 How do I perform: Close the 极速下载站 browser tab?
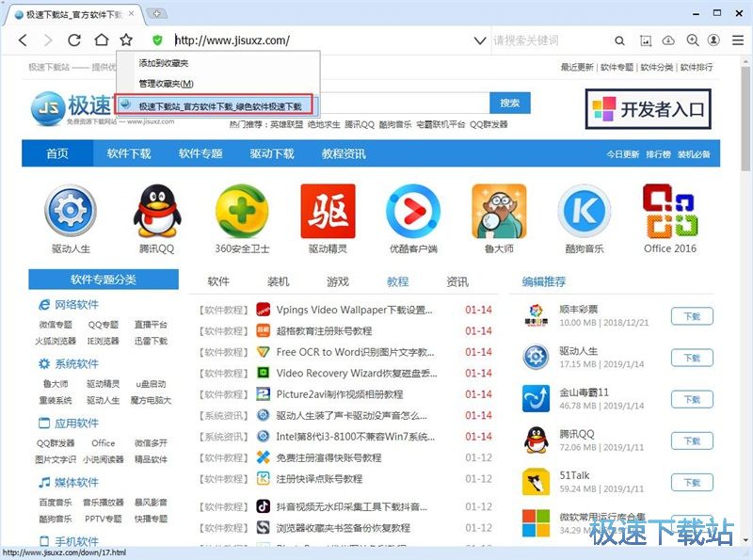[132, 14]
